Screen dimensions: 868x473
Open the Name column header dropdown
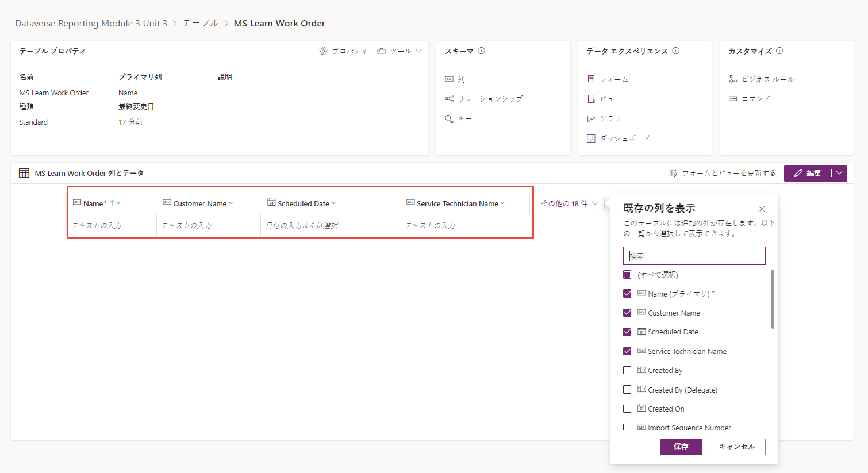point(118,203)
